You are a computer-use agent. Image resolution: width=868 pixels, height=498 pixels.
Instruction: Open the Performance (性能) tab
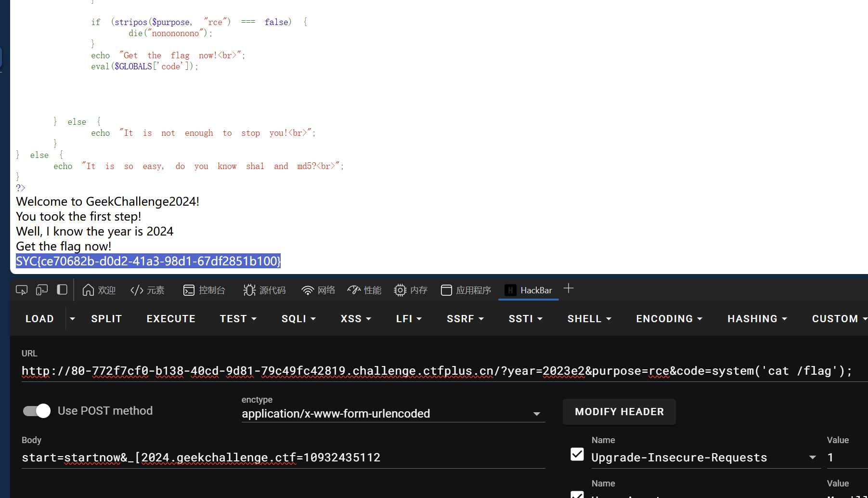(364, 290)
